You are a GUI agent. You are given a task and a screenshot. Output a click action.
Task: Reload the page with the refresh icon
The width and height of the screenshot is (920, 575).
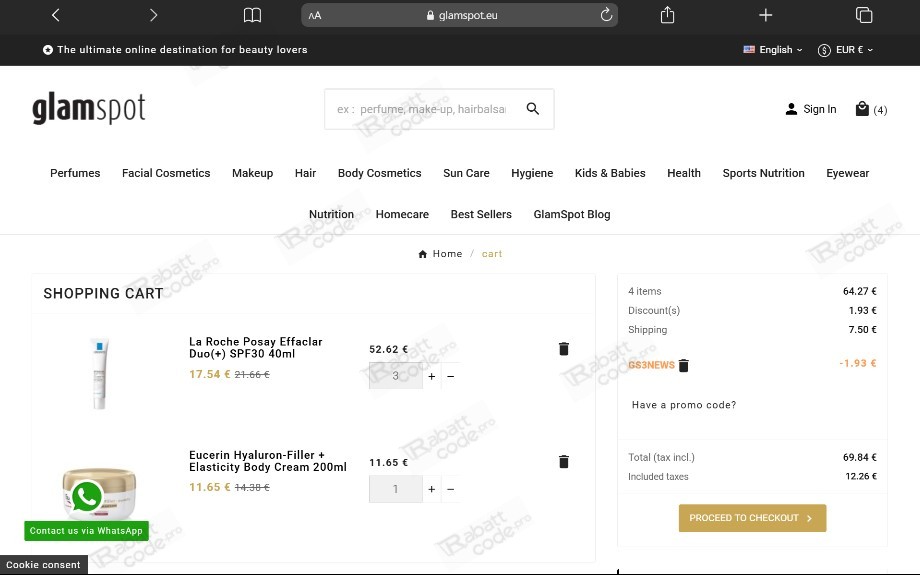606,15
